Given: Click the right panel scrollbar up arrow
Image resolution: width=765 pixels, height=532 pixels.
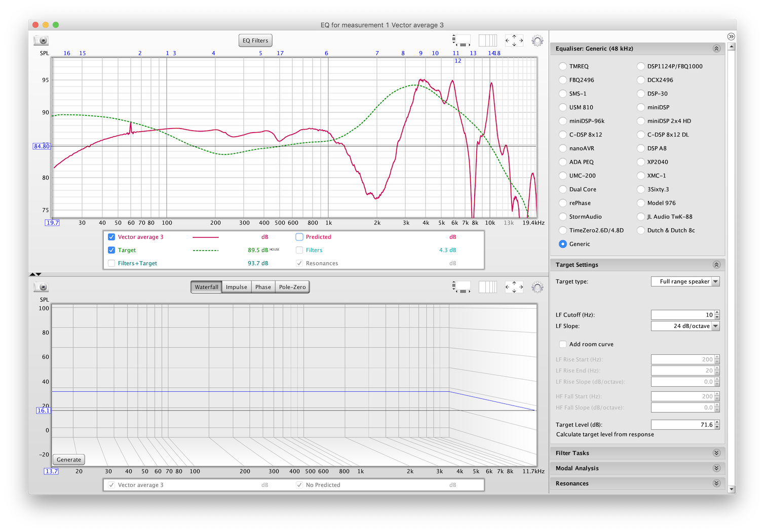Looking at the screenshot, I should pyautogui.click(x=731, y=46).
